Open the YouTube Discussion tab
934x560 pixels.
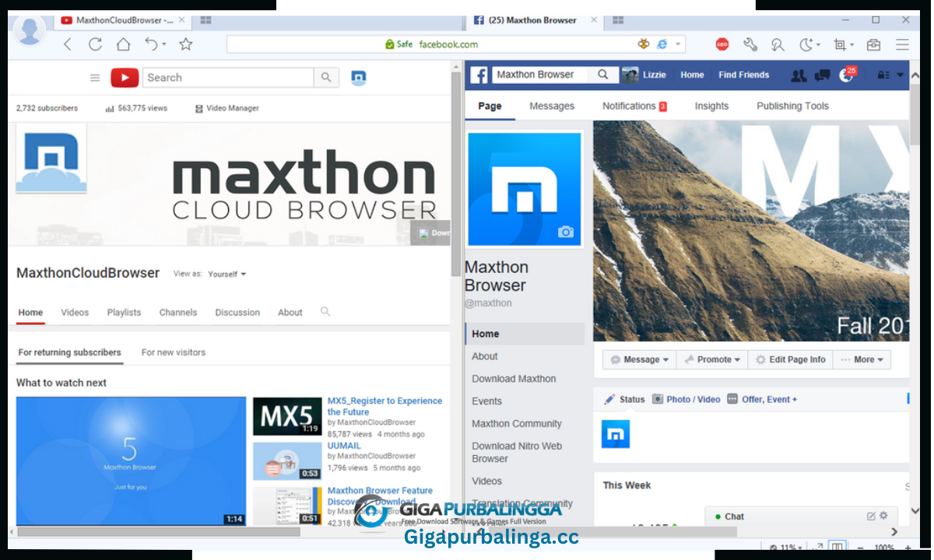pos(237,313)
